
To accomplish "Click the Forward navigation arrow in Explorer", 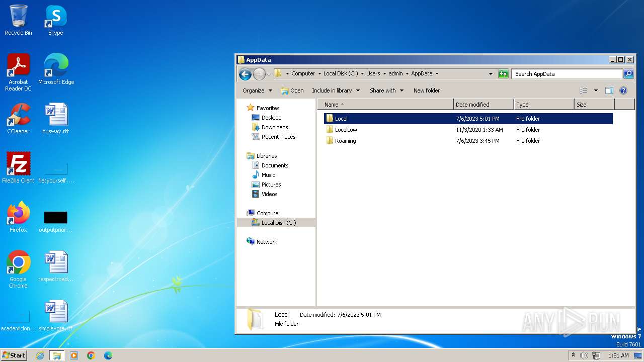I will (259, 74).
